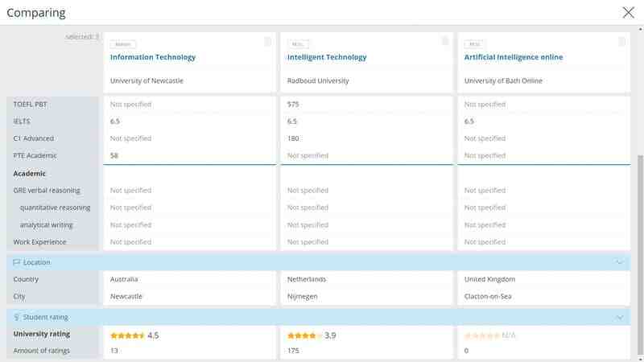Click the Student rating section icon
Viewport: 644px width, 362px height.
click(x=16, y=317)
